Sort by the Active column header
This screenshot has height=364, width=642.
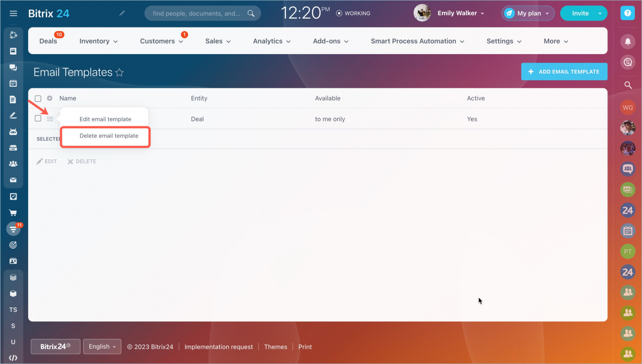click(476, 98)
